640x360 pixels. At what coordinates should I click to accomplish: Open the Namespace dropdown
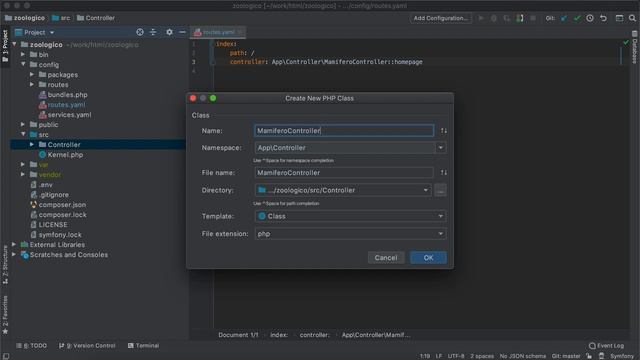(x=440, y=148)
